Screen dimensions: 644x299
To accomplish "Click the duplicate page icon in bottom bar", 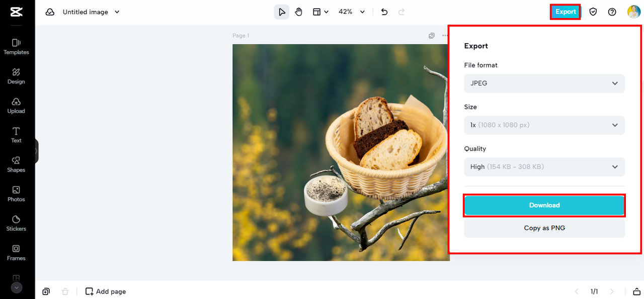I will [x=46, y=291].
